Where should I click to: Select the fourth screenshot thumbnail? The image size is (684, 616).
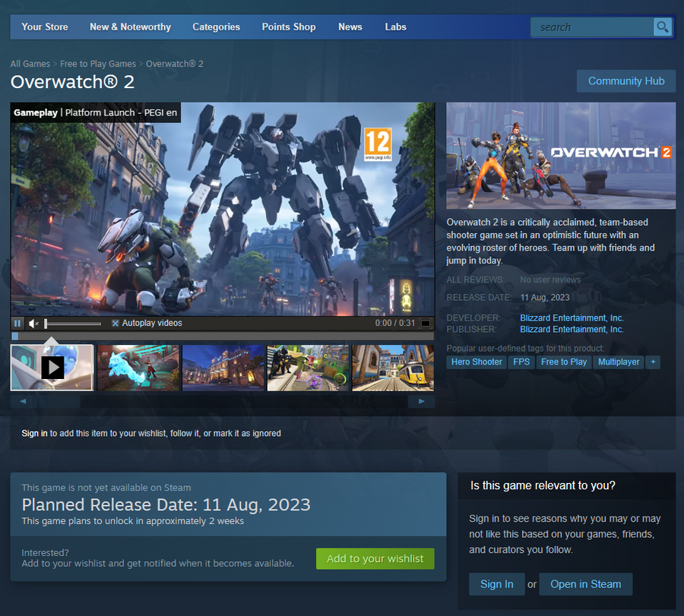[308, 368]
